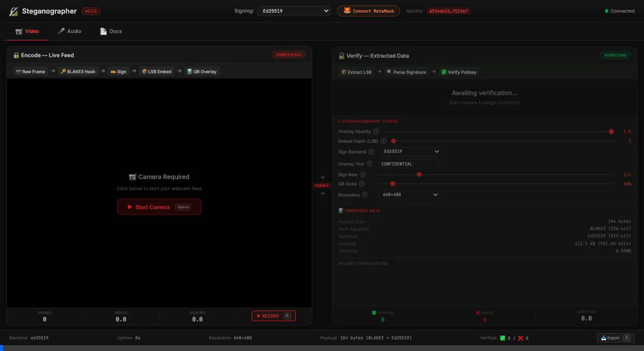Click the help icon beside Overlay Text
Screen dimensions: 644x351
tap(369, 164)
